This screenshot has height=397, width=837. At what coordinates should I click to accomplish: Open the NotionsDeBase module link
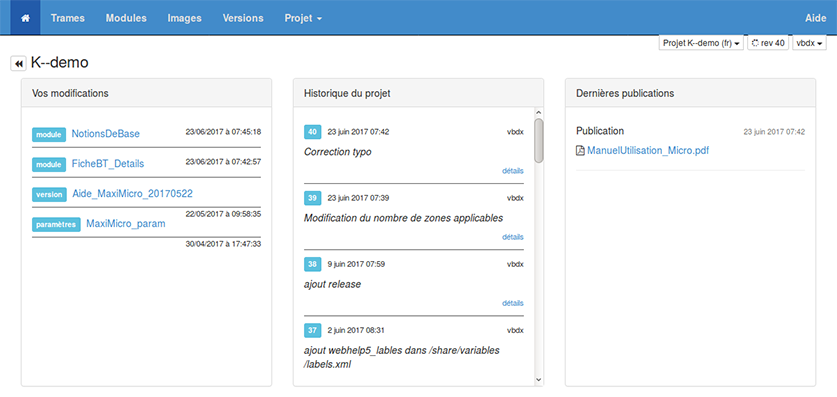click(106, 134)
